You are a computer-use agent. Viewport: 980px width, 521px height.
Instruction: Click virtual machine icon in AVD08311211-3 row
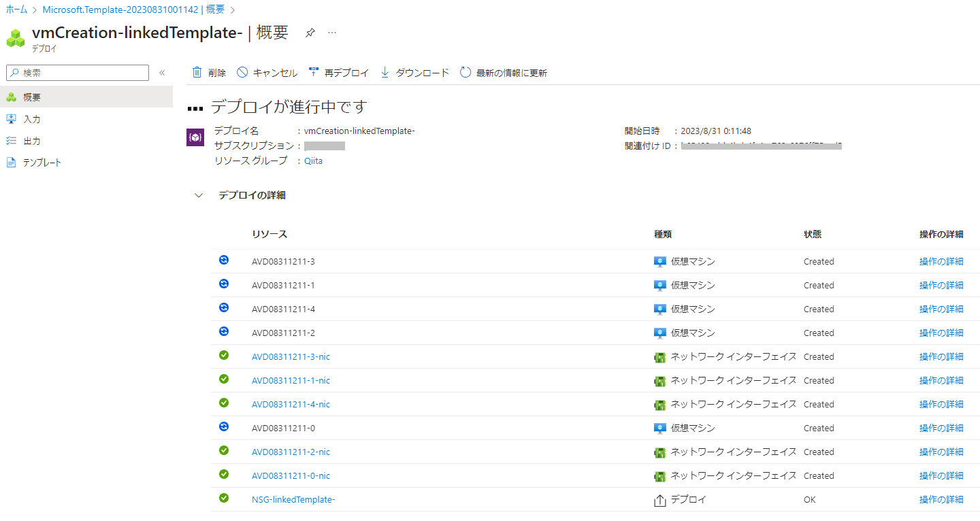click(659, 262)
